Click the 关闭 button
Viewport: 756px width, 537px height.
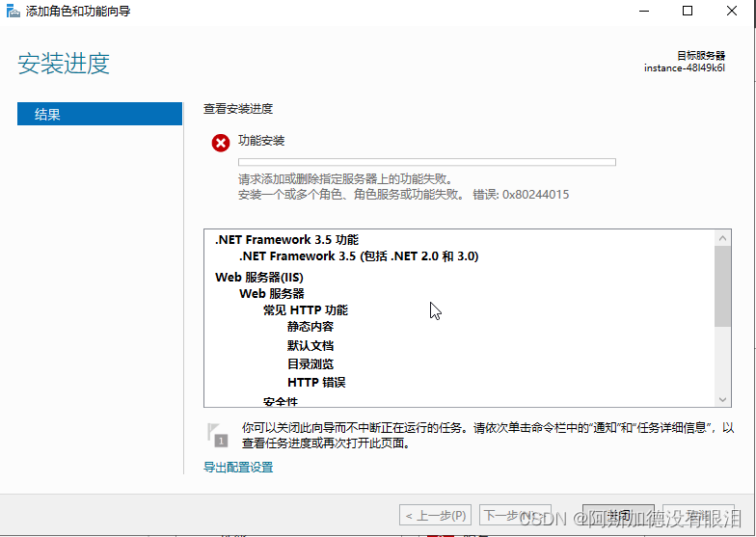click(x=619, y=516)
